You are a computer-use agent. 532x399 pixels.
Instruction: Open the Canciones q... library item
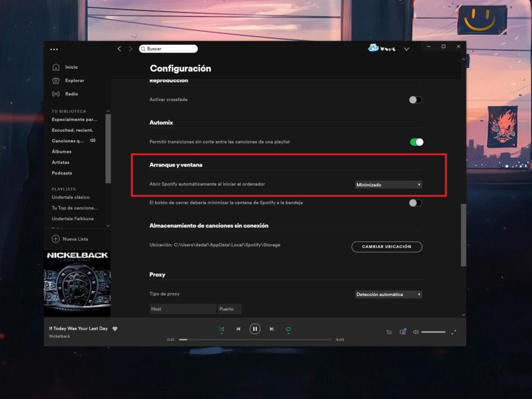coord(68,141)
